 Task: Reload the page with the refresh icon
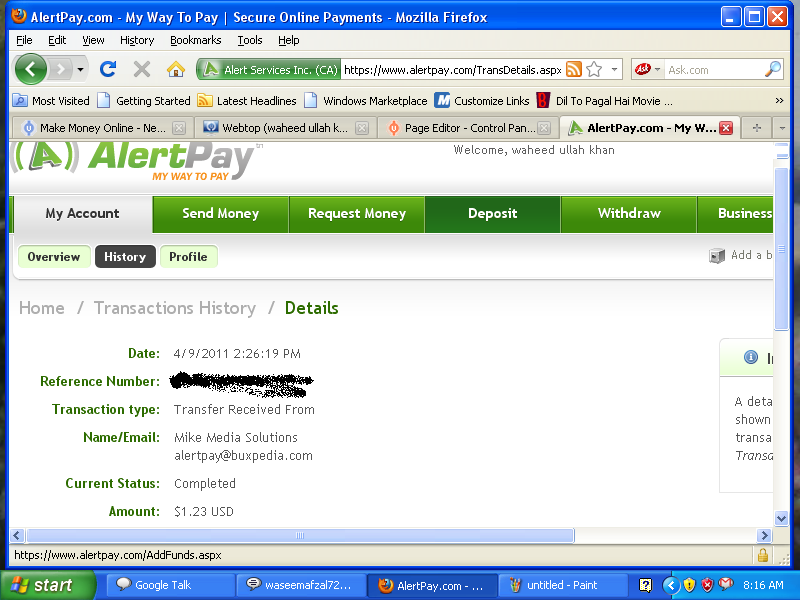pyautogui.click(x=108, y=69)
